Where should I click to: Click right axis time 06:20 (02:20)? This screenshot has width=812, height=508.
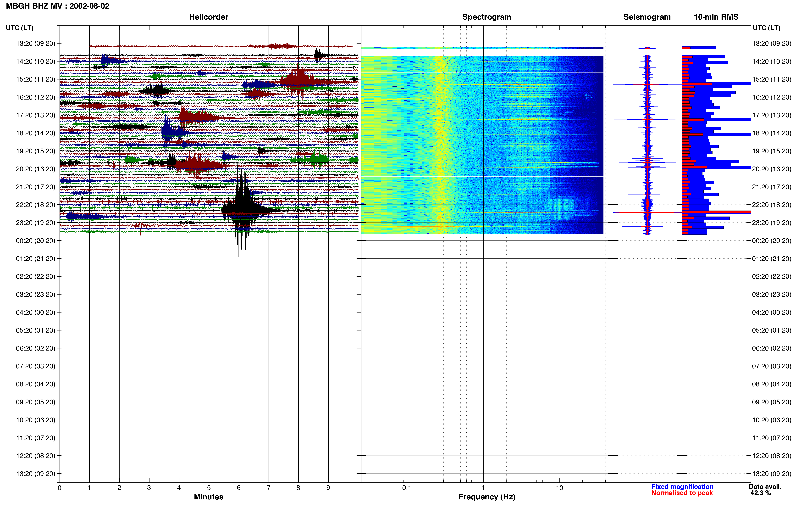click(772, 348)
